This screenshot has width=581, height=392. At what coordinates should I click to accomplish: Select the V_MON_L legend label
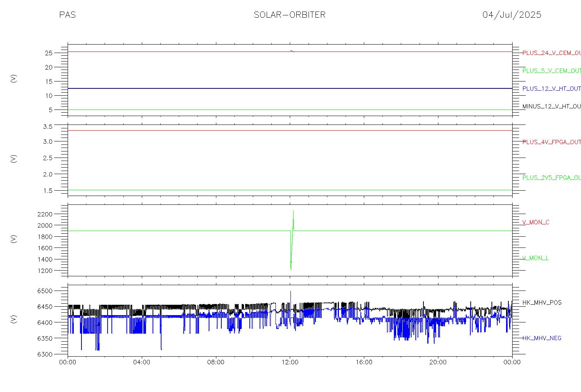point(535,258)
